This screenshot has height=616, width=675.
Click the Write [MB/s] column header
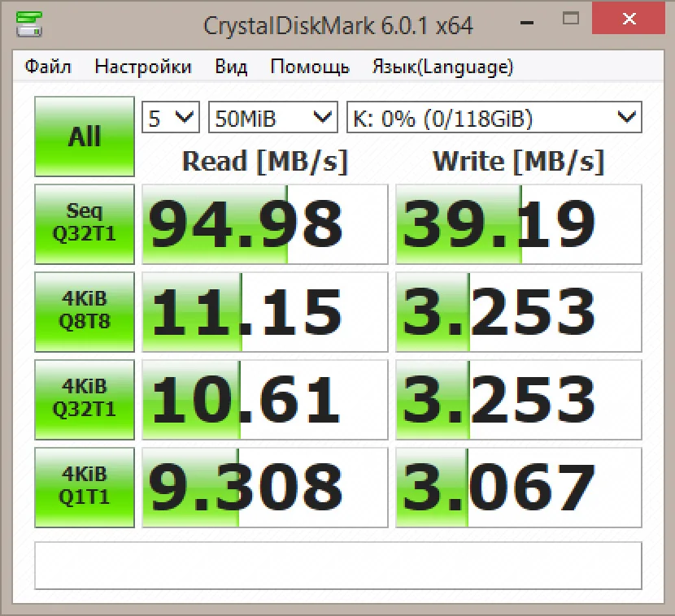pos(519,161)
